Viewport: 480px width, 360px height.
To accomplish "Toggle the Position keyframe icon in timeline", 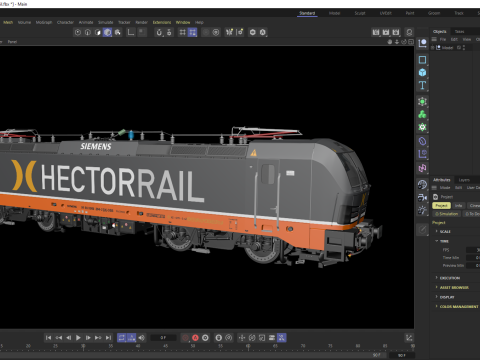I will (242, 338).
